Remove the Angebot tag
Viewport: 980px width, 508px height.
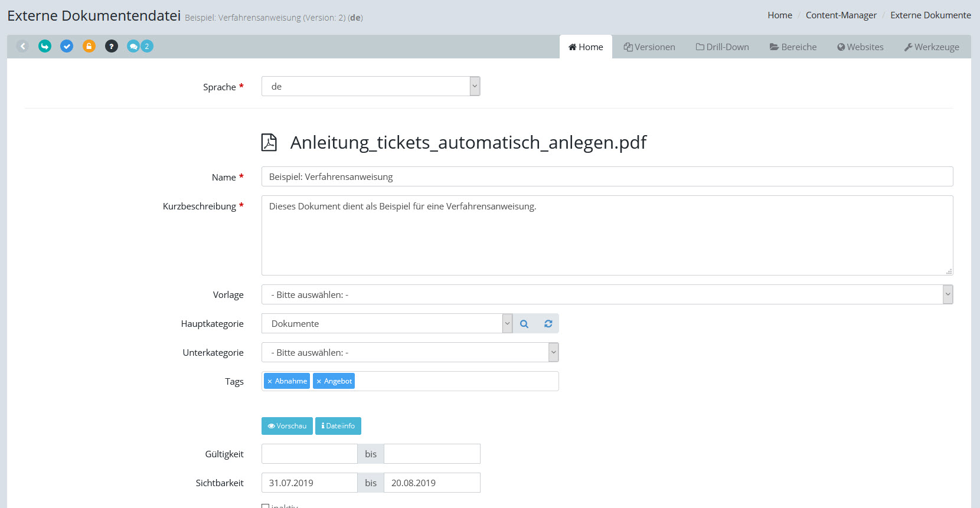319,382
